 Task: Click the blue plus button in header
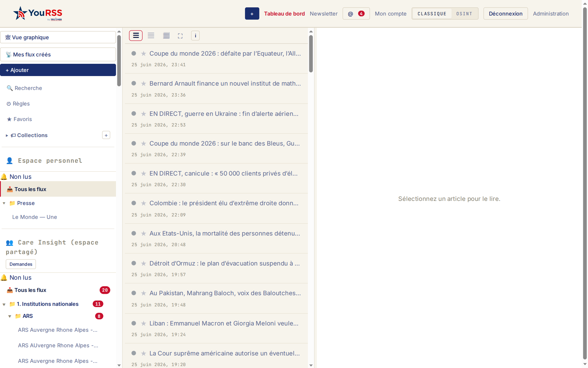tap(252, 14)
